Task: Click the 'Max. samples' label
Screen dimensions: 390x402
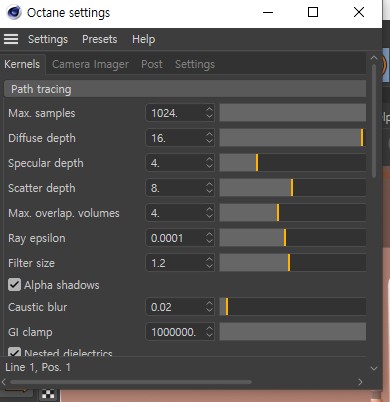Action: tap(42, 113)
